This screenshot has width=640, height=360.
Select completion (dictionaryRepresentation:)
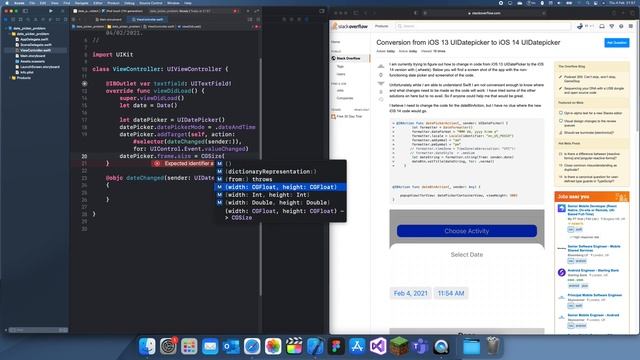280,171
